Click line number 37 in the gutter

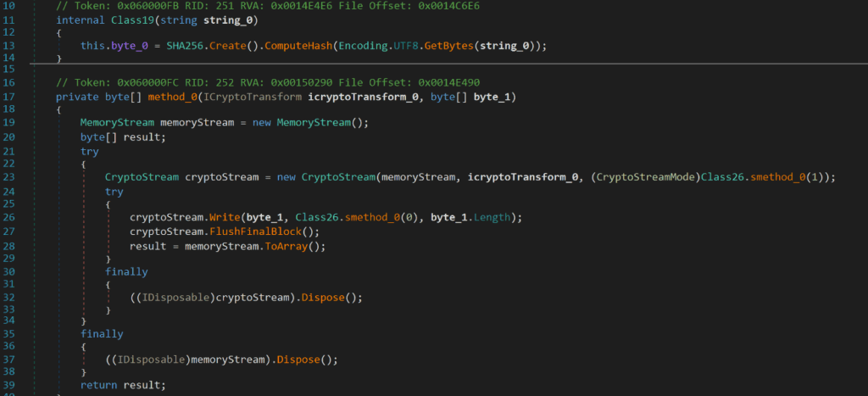[8, 359]
